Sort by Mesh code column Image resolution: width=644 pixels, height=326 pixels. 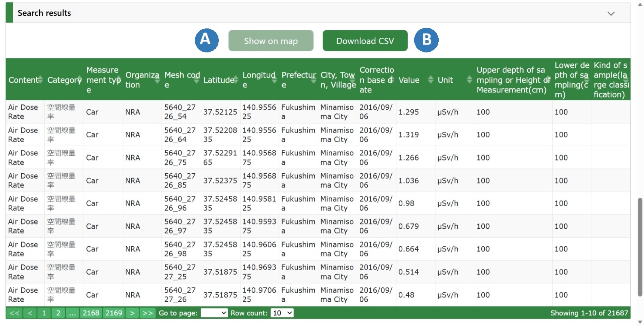196,80
